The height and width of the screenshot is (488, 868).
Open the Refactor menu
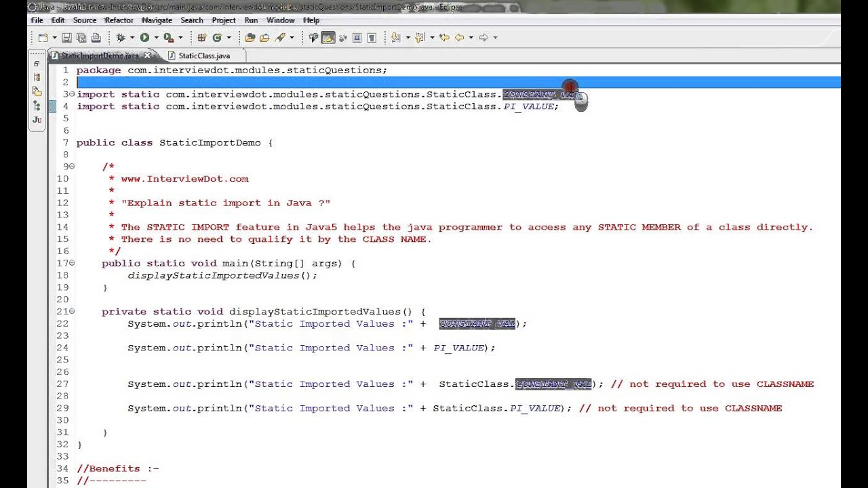pyautogui.click(x=119, y=20)
